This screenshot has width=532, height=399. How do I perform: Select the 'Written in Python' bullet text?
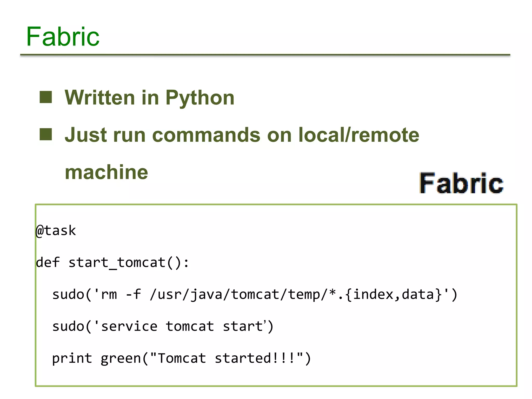coord(150,98)
